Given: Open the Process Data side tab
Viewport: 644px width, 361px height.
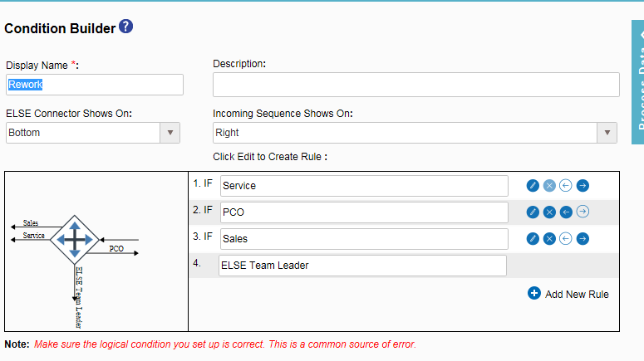Looking at the screenshot, I should (x=637, y=75).
